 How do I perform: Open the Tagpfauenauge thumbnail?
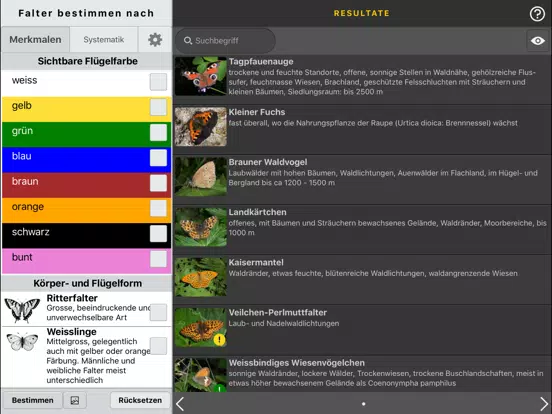coord(201,76)
